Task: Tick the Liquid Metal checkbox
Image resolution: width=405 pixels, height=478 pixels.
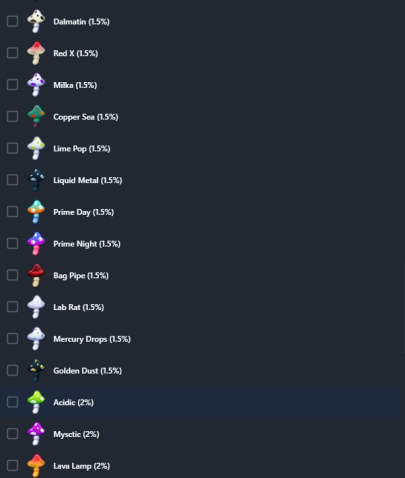Action: tap(12, 180)
